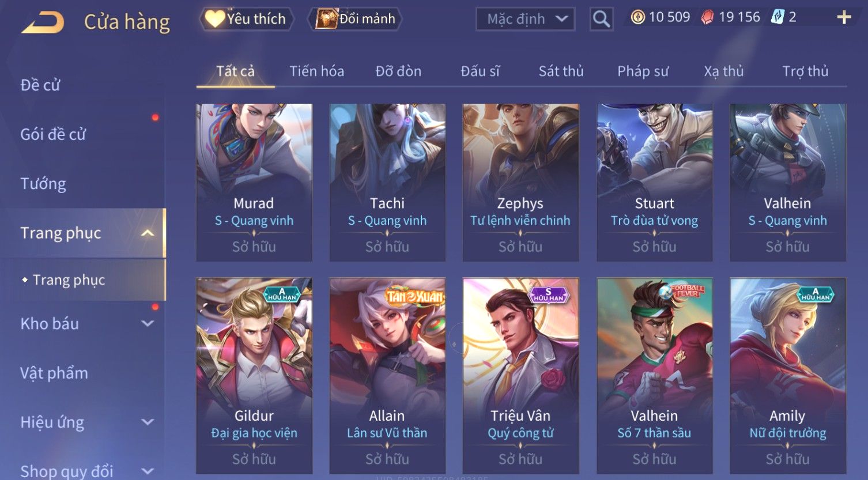
Task: Open the Mặc định sort dropdown
Action: pos(525,19)
